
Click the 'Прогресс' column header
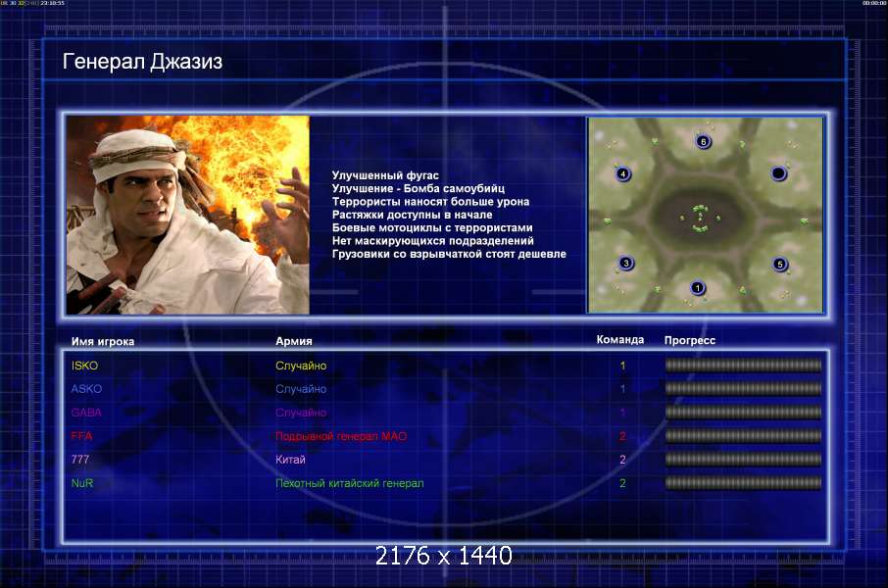[x=690, y=340]
